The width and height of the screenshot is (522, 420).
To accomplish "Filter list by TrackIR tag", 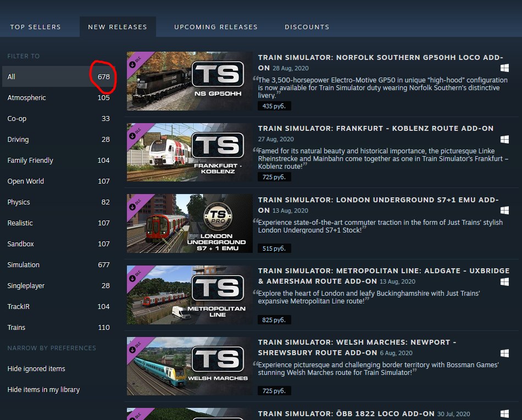I will pos(59,306).
